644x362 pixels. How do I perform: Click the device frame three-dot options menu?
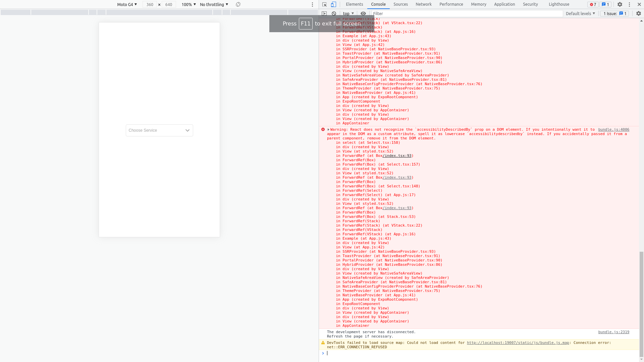click(312, 4)
